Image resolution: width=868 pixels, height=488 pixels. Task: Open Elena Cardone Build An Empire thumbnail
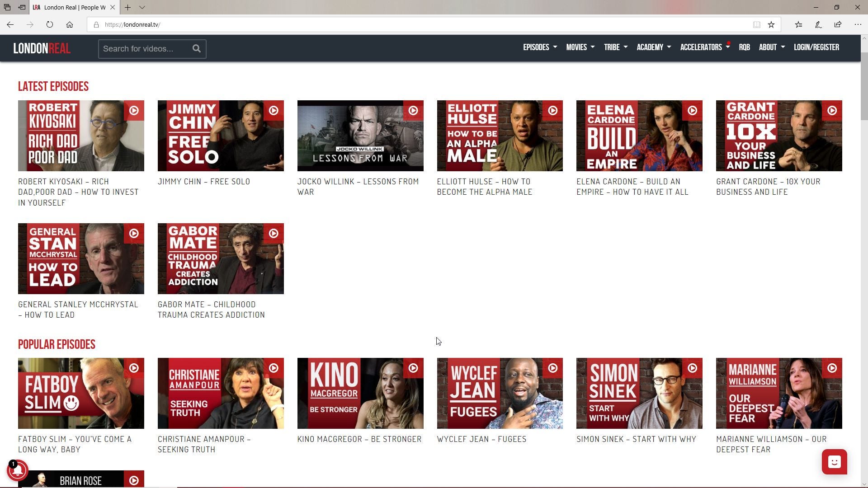(x=639, y=136)
